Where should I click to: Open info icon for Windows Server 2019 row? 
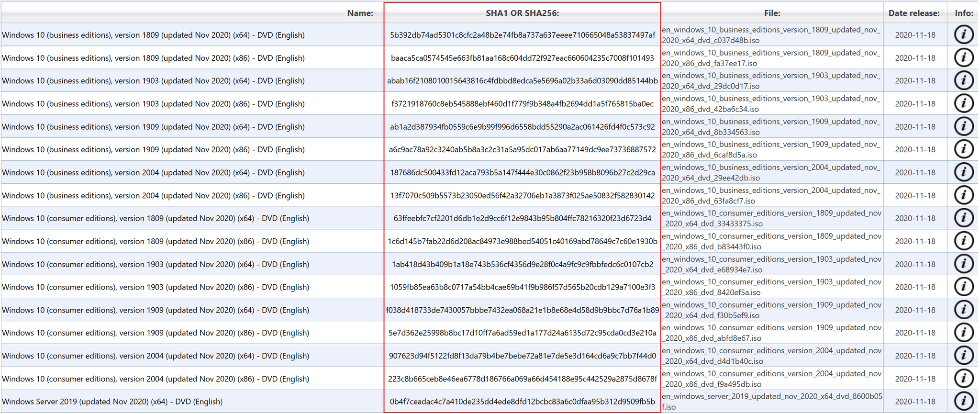coord(964,401)
